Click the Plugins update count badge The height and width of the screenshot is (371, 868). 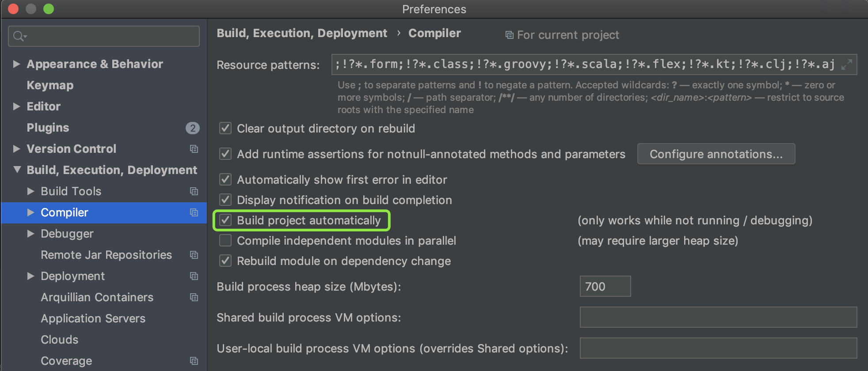192,128
